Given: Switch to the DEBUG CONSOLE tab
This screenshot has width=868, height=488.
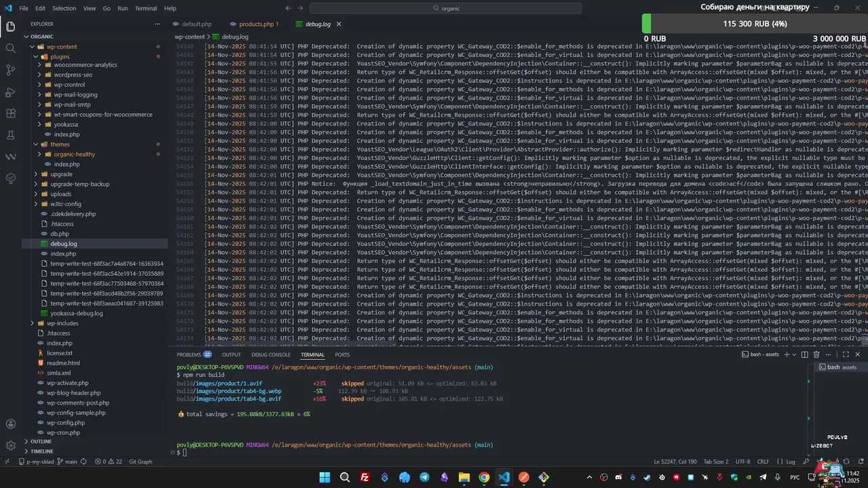Looking at the screenshot, I should coord(271,354).
